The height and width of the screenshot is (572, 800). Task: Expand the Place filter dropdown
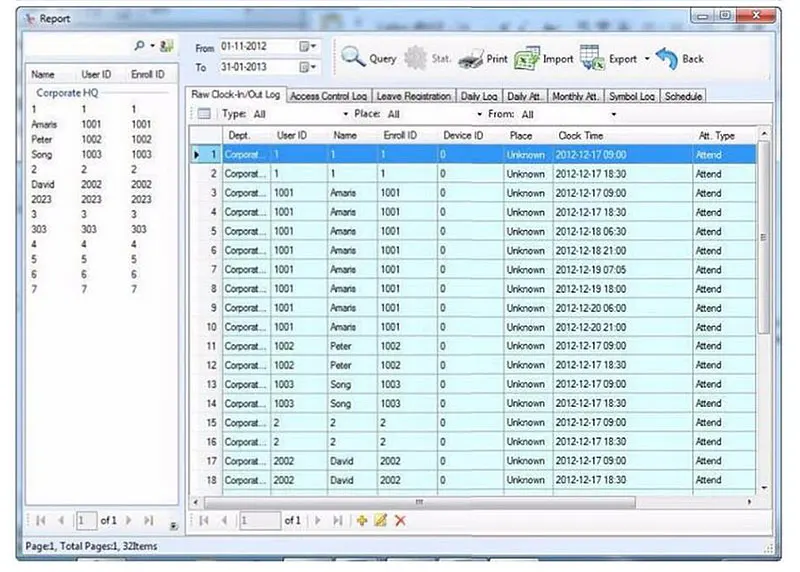click(x=479, y=114)
